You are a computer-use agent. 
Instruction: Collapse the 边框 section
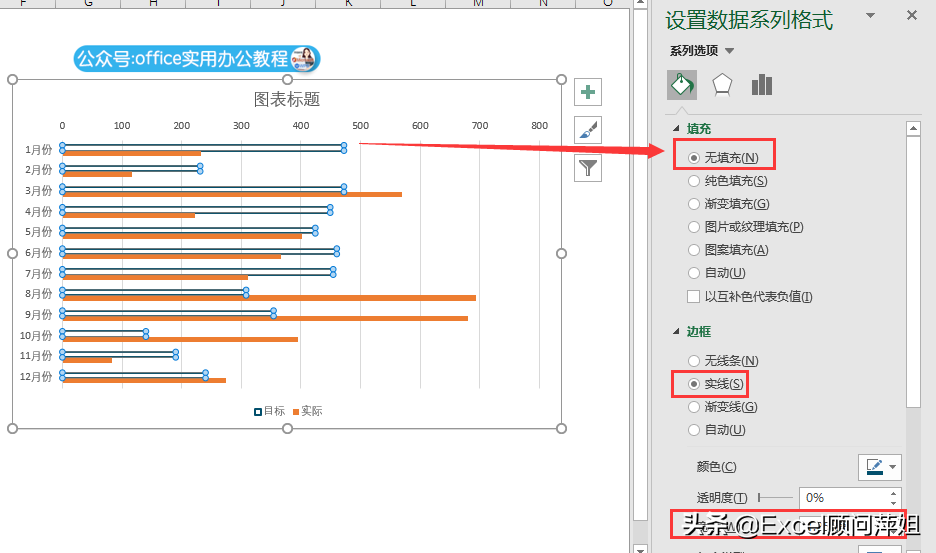[676, 331]
